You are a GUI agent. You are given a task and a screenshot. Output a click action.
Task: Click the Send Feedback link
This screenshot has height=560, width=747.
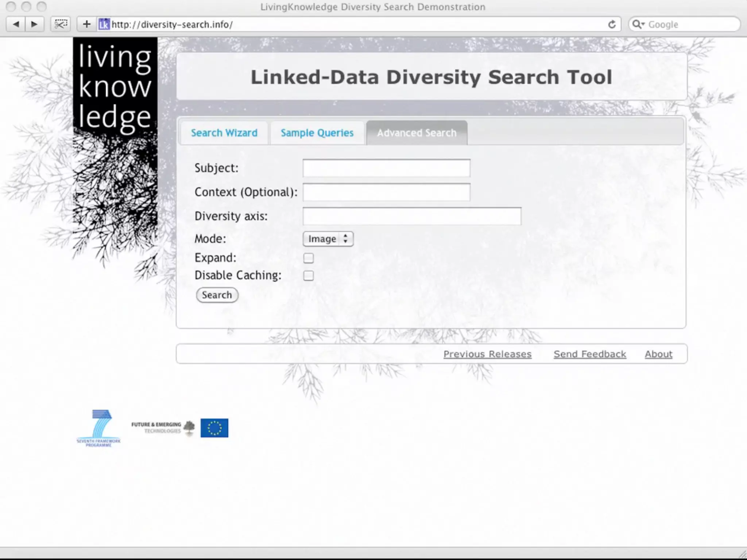pos(589,354)
